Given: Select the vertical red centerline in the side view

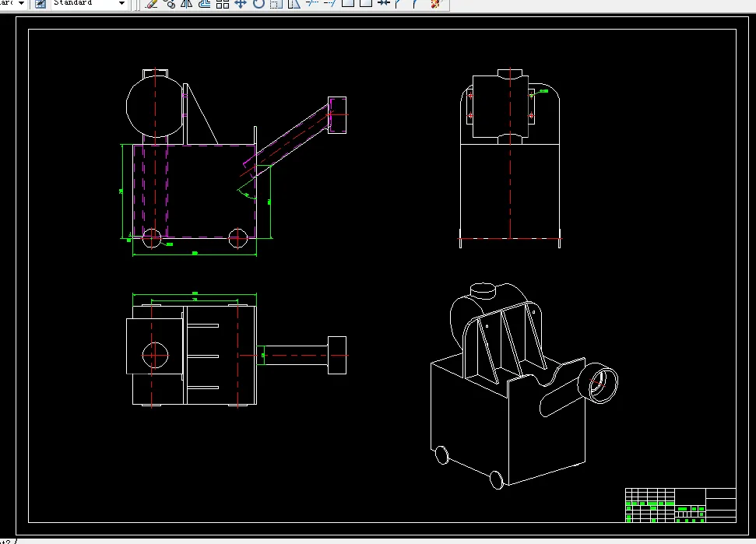Looking at the screenshot, I should coord(510,154).
